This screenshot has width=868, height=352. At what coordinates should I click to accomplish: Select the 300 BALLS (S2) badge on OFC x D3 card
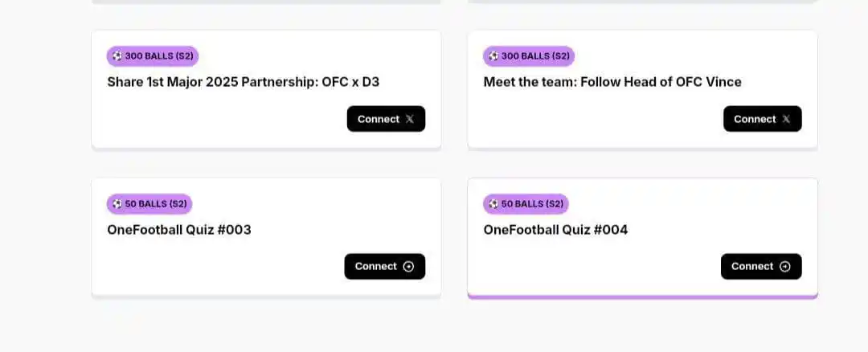point(153,56)
